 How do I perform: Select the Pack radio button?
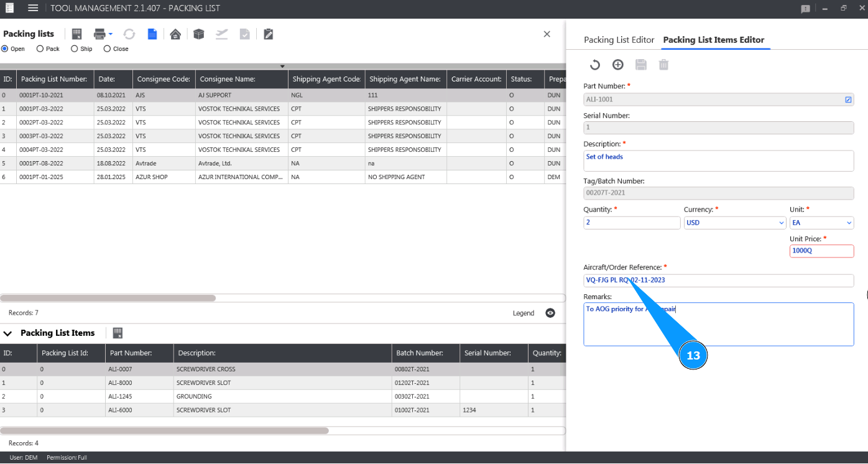click(40, 49)
